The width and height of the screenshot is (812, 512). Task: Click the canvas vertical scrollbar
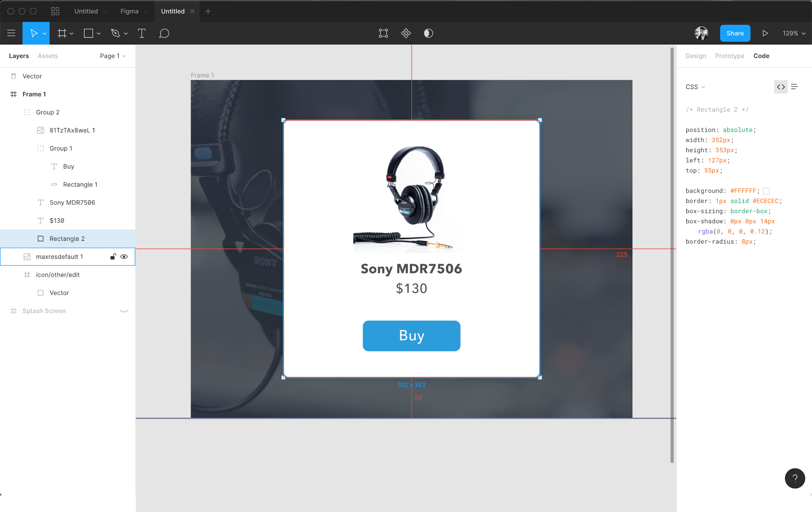[672, 255]
